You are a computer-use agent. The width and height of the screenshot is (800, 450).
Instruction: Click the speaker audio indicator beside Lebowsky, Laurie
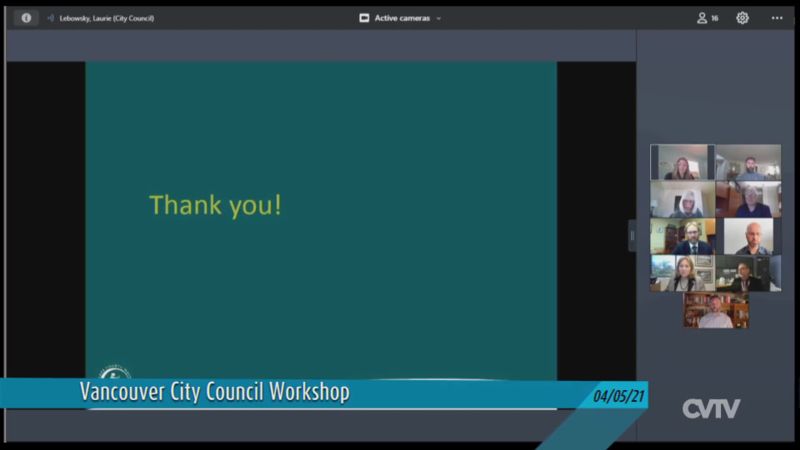[x=50, y=18]
